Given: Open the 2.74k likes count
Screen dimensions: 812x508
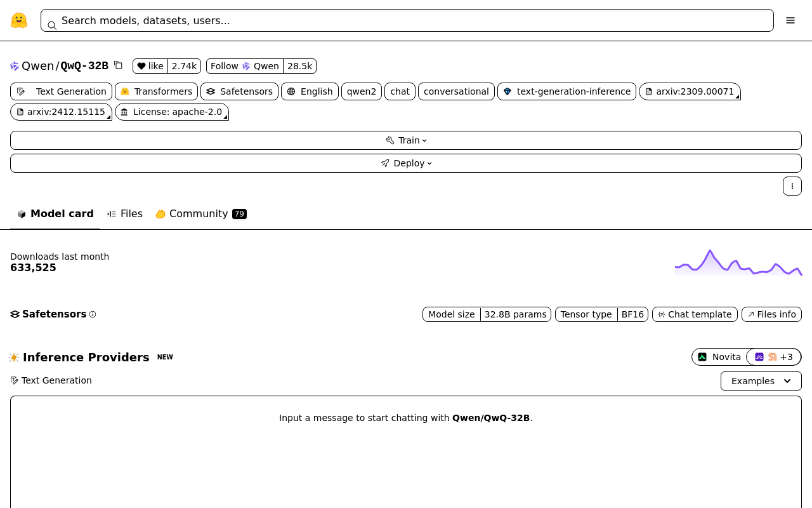Looking at the screenshot, I should (184, 66).
